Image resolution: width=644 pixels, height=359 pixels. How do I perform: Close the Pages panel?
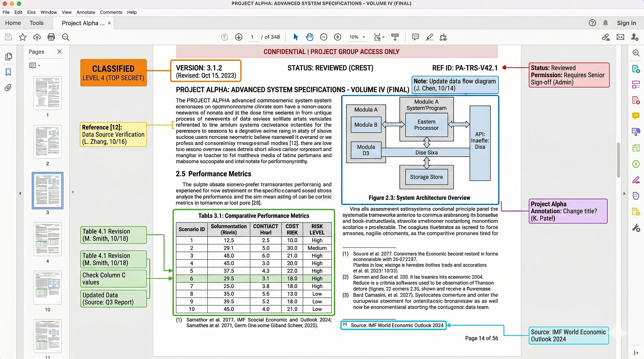point(59,52)
